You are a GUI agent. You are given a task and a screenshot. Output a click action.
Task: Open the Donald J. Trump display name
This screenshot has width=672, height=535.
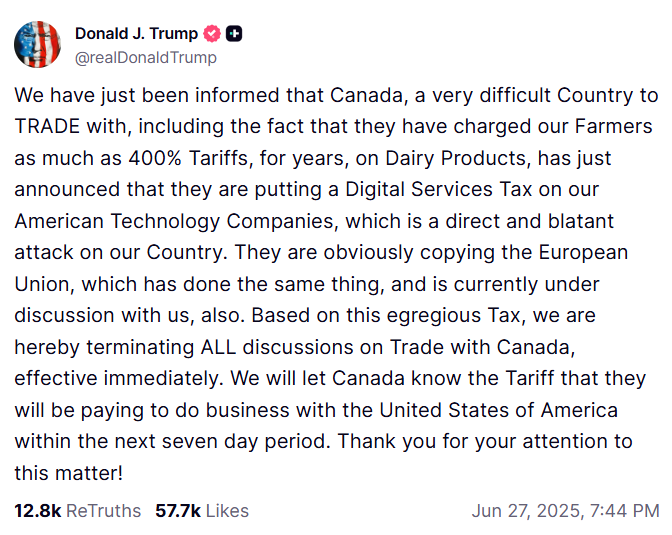tap(136, 33)
